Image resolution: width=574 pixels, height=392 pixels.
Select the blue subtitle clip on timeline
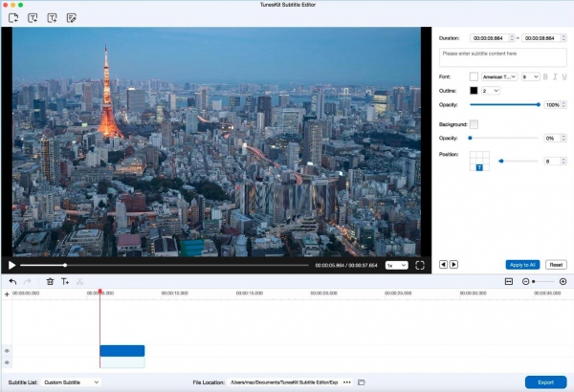[122, 351]
